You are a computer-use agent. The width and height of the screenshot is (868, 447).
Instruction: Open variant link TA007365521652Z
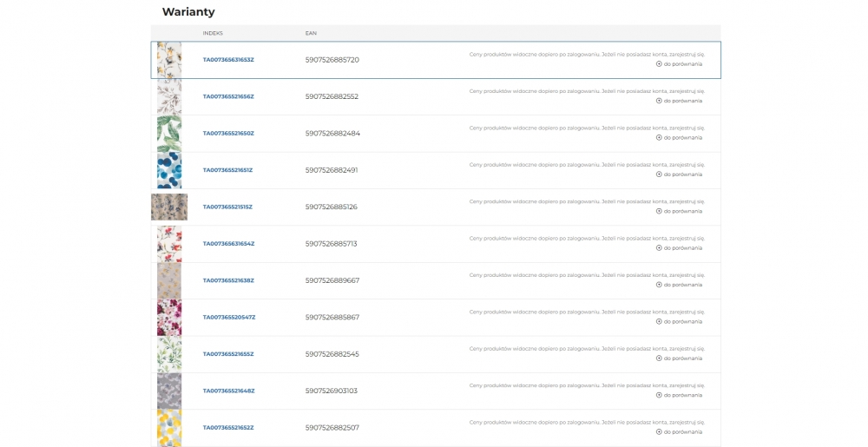point(228,428)
